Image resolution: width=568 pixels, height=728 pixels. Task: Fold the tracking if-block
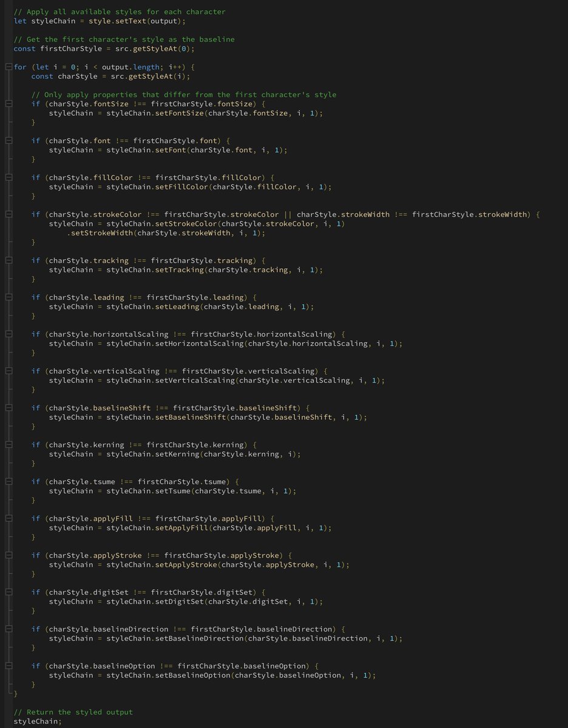coord(8,260)
